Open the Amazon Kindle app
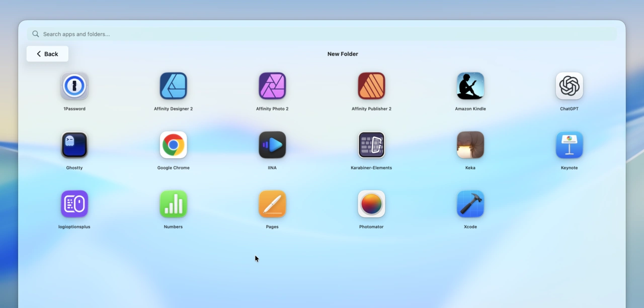The image size is (644, 308). click(470, 86)
